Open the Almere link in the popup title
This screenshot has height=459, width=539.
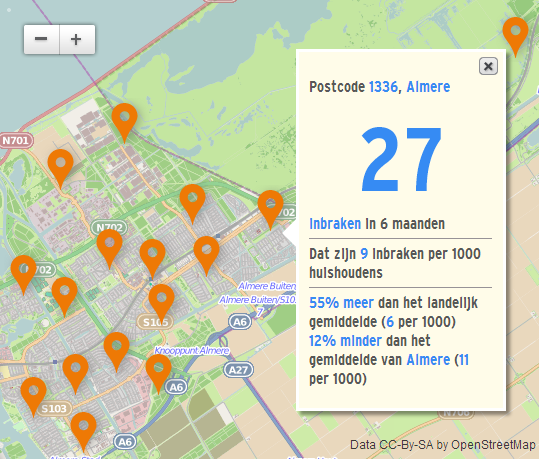click(428, 87)
